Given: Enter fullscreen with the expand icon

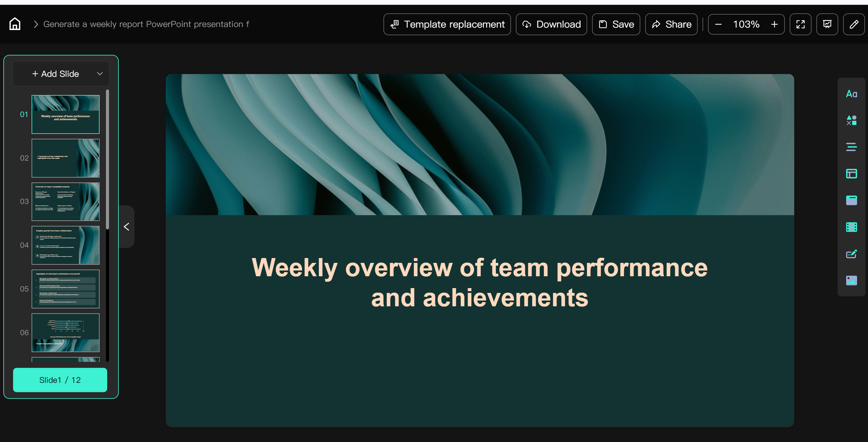Looking at the screenshot, I should pyautogui.click(x=800, y=24).
